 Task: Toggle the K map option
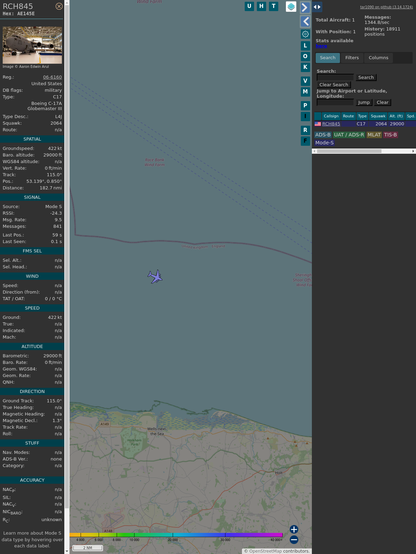(x=305, y=67)
